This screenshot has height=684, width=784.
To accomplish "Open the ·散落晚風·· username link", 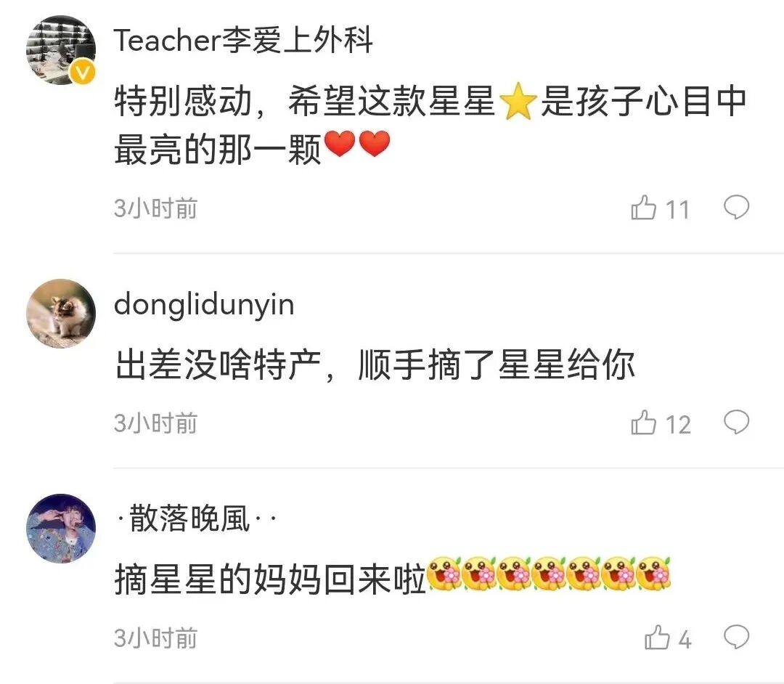I will [196, 518].
